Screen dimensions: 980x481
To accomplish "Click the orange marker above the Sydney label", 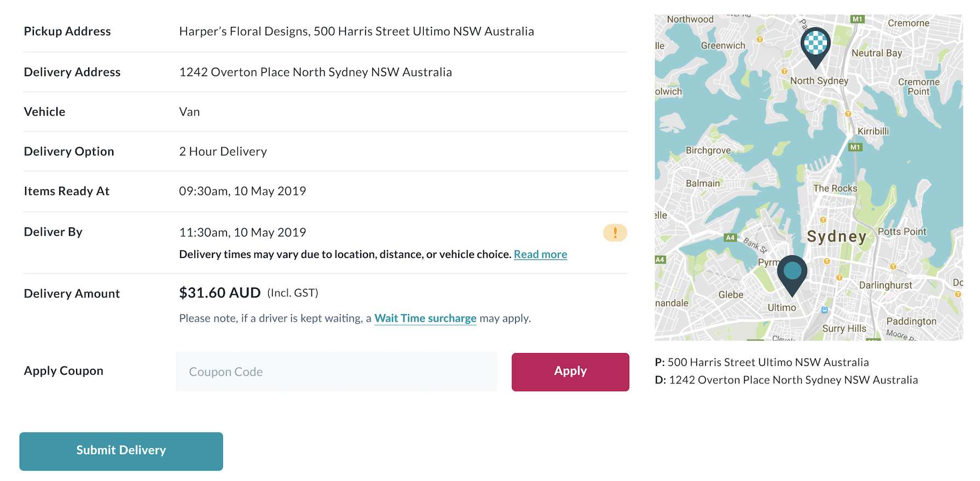I will click(823, 220).
